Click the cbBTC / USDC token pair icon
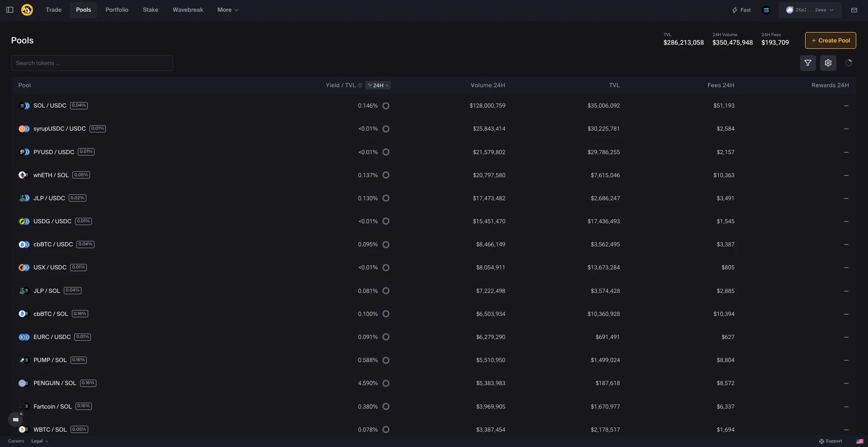The image size is (868, 447). 24,245
